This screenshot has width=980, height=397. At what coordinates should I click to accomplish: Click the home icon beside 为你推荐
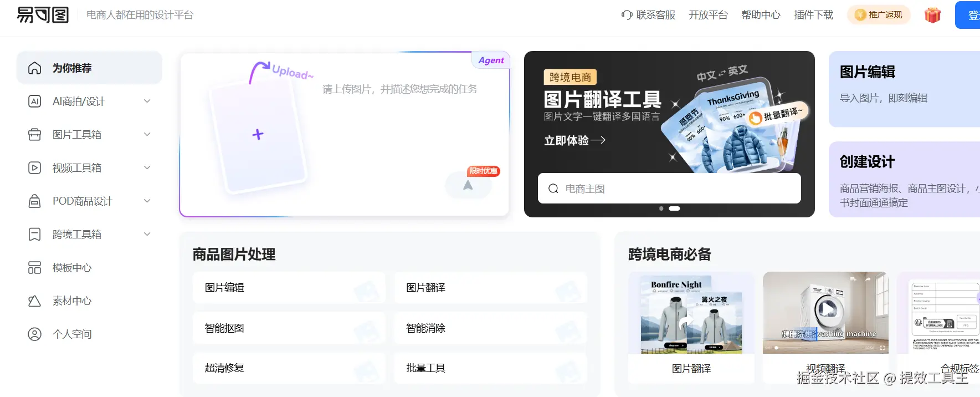34,68
